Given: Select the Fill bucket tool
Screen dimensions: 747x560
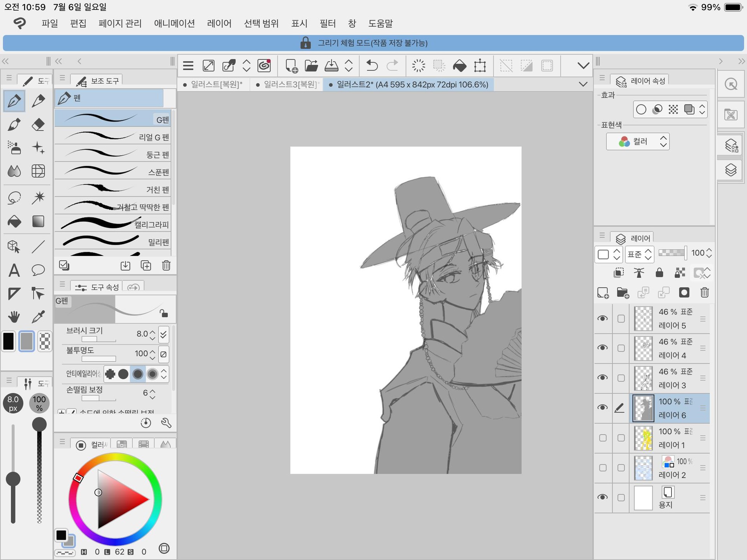Looking at the screenshot, I should point(14,222).
